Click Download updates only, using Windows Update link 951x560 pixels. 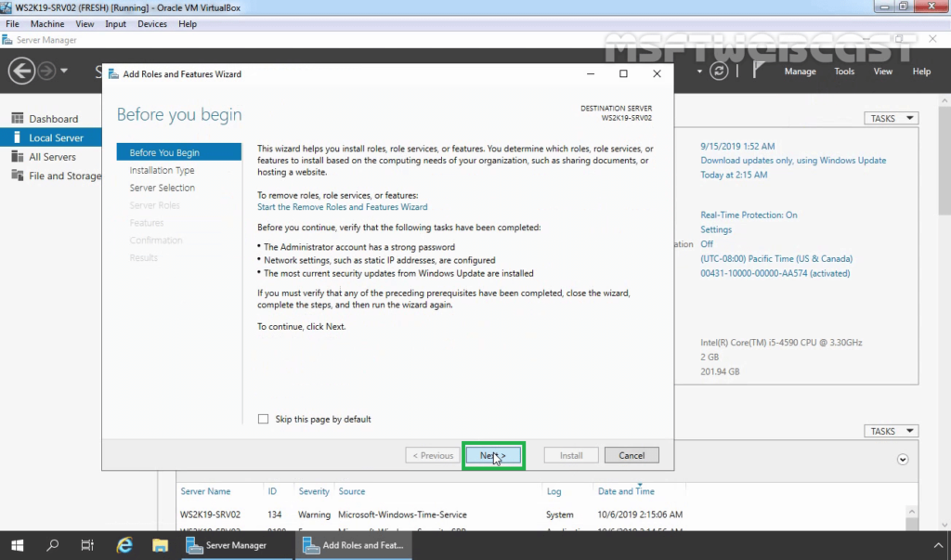793,160
